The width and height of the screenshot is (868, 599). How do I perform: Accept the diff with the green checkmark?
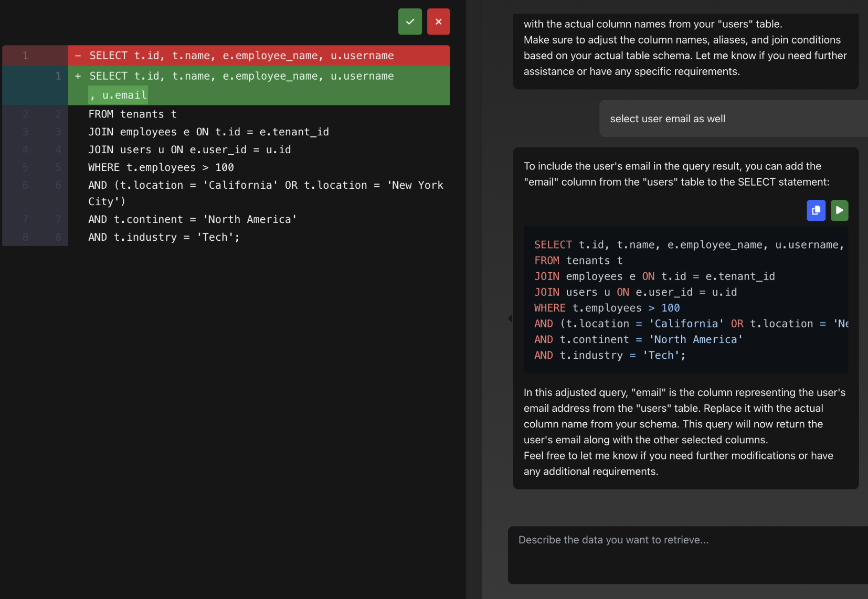click(410, 22)
